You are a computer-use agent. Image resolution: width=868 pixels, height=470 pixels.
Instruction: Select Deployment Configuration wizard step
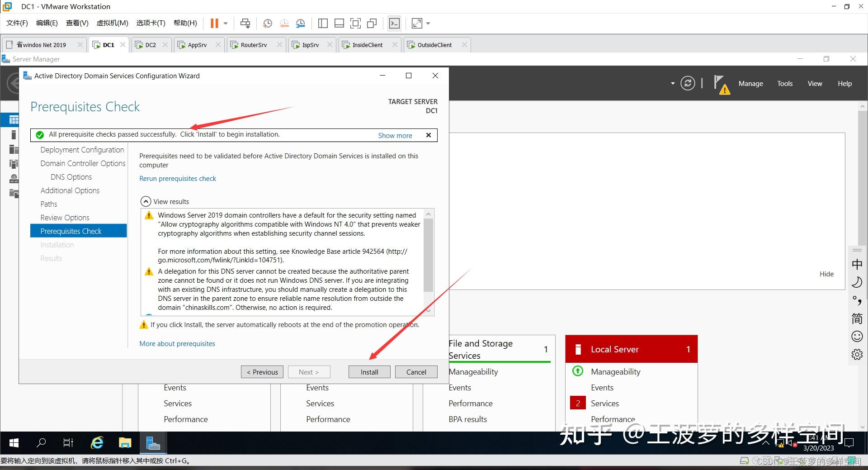pos(82,150)
